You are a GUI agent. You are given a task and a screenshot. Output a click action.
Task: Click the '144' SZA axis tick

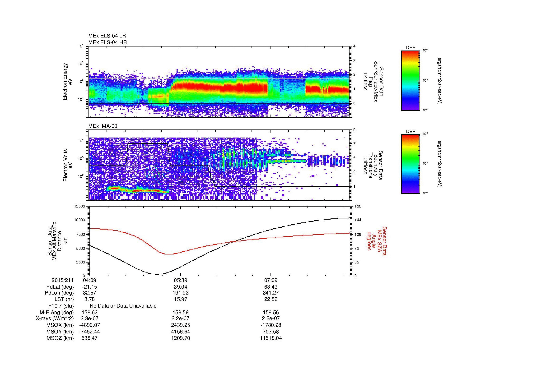coord(358,220)
